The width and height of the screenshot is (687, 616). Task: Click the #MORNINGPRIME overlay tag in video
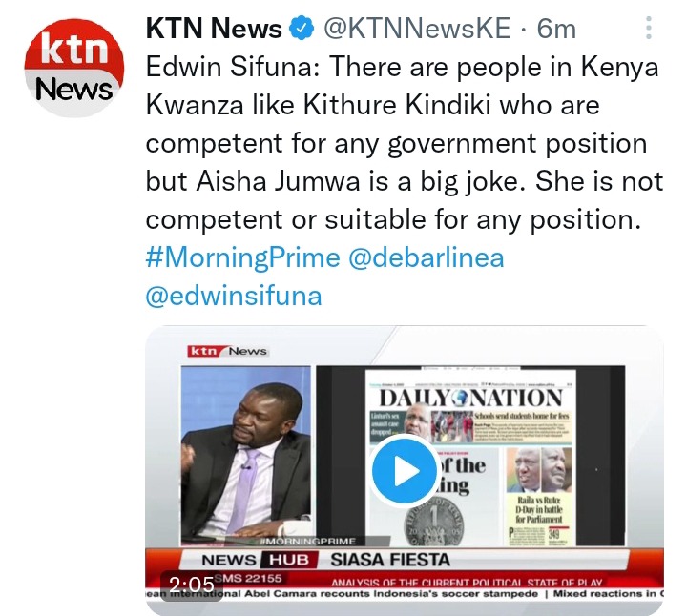pyautogui.click(x=307, y=541)
